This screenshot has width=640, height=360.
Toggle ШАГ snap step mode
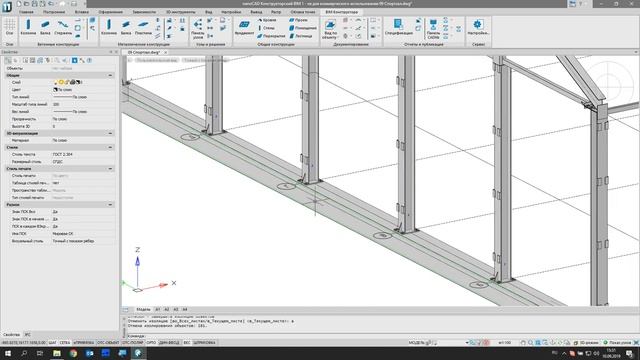(x=53, y=343)
